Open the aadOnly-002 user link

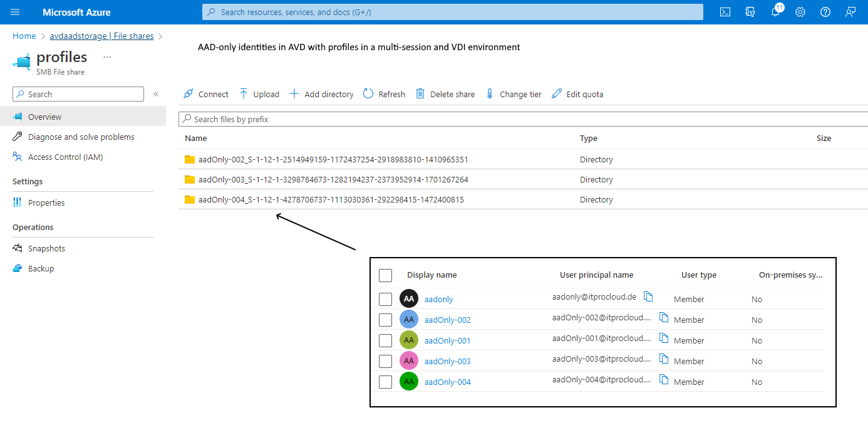tap(448, 320)
